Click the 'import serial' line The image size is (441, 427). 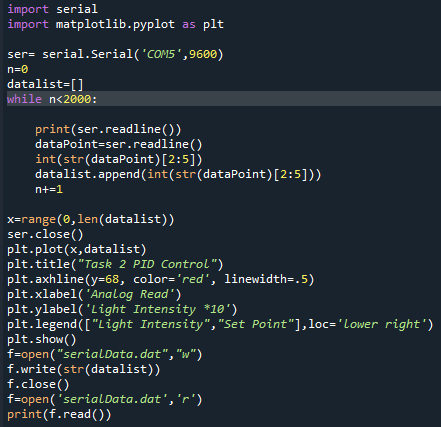coord(52,9)
